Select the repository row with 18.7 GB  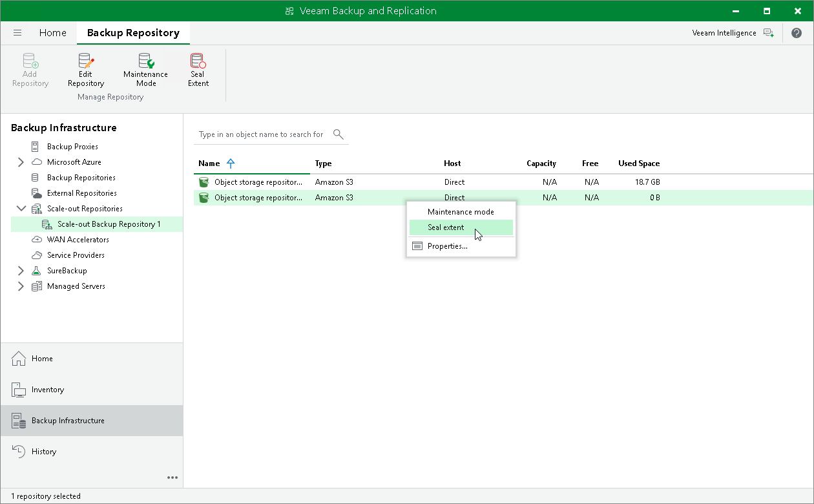(x=503, y=182)
